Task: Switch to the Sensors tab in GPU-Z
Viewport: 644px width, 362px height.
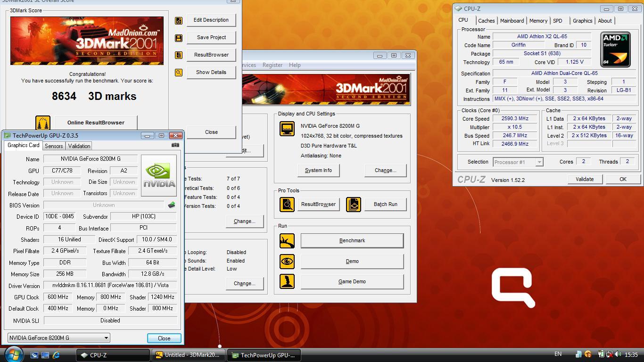Action: [x=54, y=146]
